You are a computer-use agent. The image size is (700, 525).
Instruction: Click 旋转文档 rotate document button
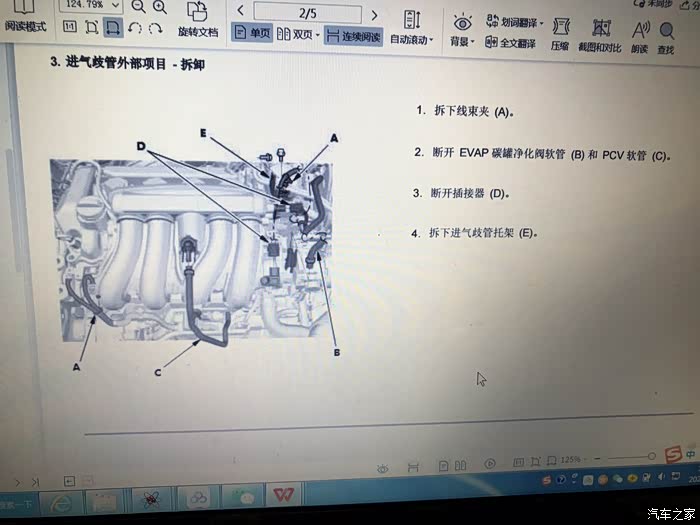pos(198,20)
